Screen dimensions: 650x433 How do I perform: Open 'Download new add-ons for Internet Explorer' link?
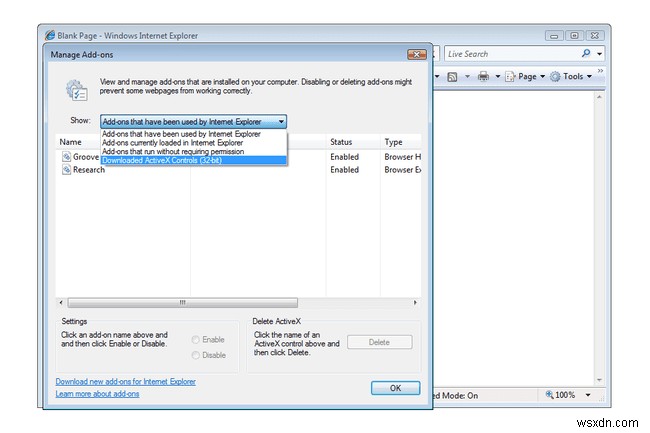point(126,381)
